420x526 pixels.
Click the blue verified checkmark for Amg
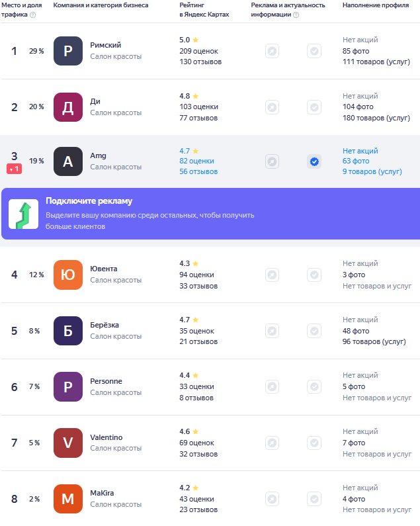click(314, 161)
